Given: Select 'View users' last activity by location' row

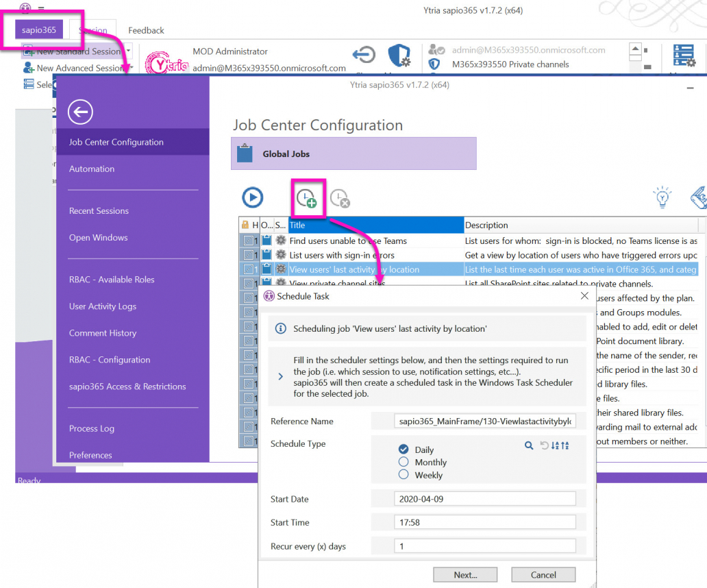Looking at the screenshot, I should point(469,269).
